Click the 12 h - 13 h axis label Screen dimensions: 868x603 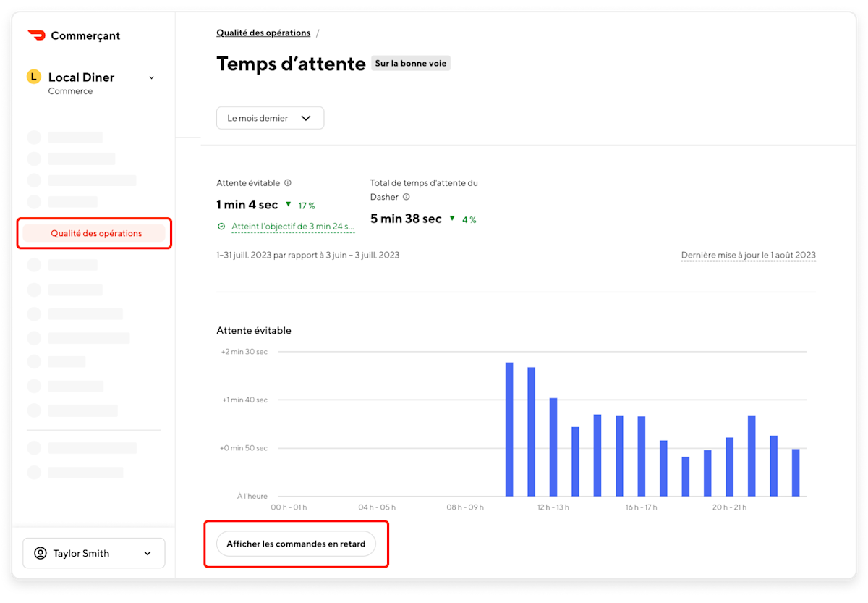(553, 507)
